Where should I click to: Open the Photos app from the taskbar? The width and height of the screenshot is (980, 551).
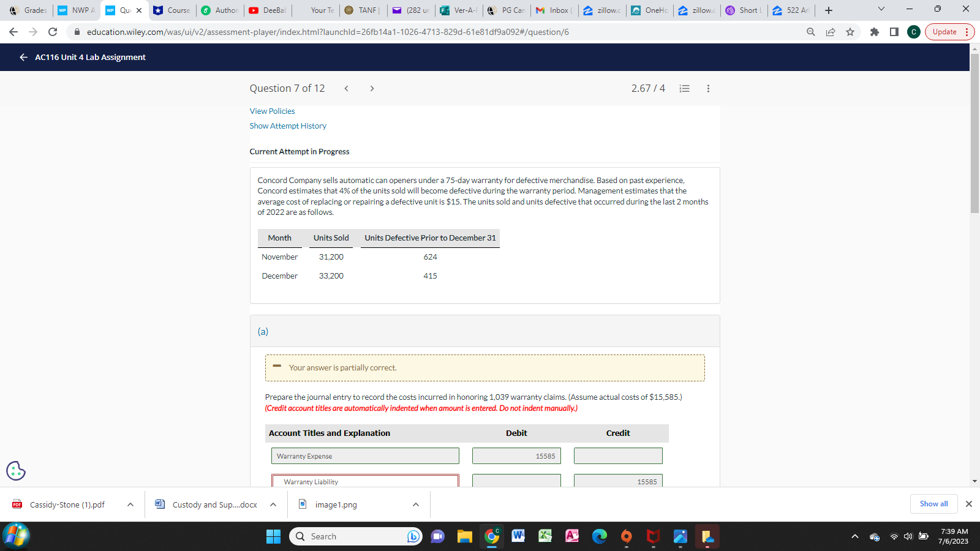[x=680, y=536]
